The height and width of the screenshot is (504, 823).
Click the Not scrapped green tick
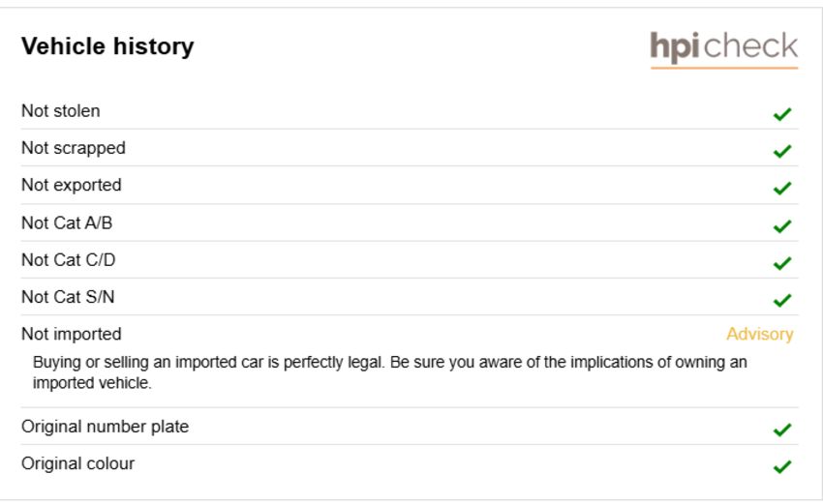(x=782, y=151)
